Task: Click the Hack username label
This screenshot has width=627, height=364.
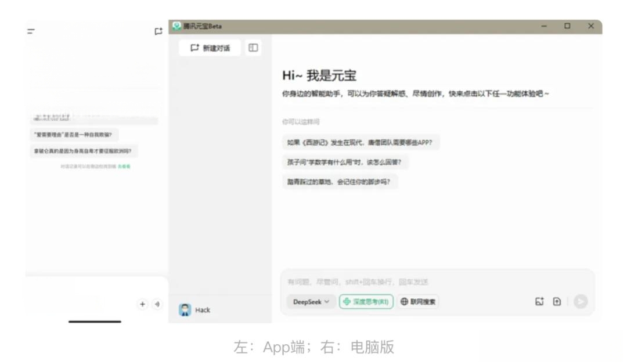Action: point(203,310)
